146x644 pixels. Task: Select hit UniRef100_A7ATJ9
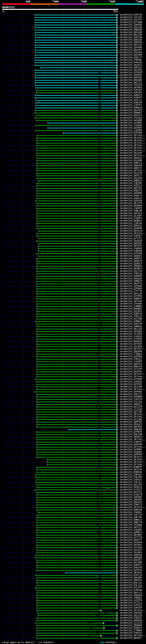[131, 575]
